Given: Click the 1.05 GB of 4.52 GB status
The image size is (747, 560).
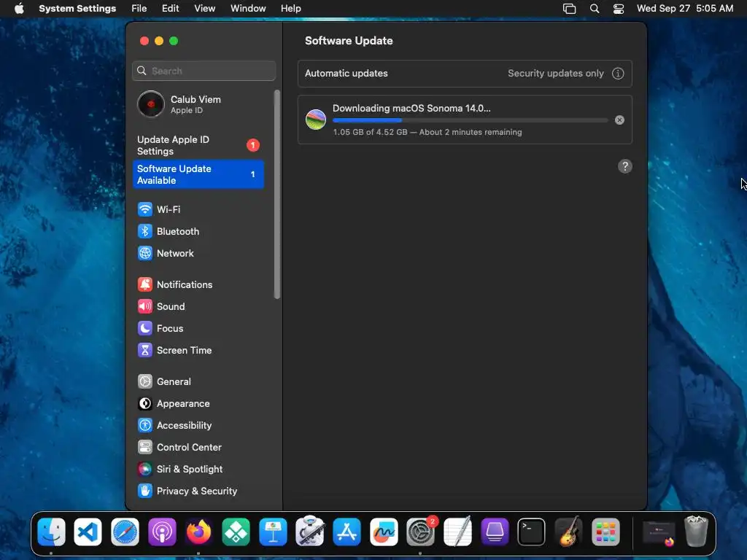Looking at the screenshot, I should pyautogui.click(x=427, y=133).
